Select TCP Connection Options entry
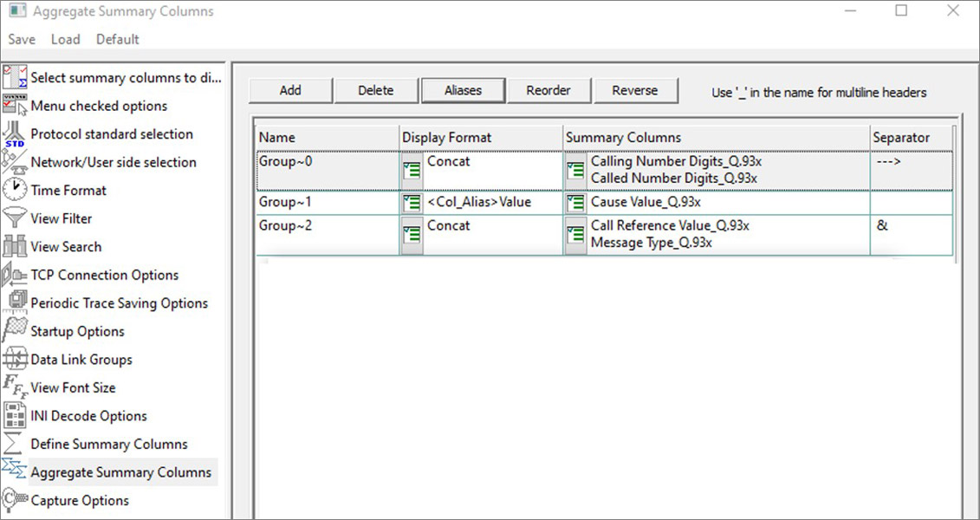 [x=104, y=275]
